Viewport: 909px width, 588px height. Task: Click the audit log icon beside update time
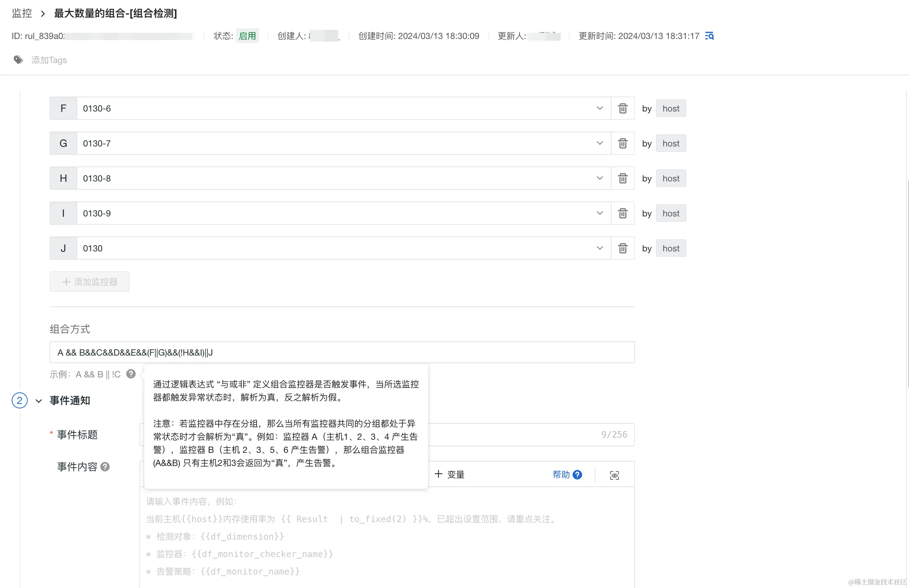pos(709,36)
